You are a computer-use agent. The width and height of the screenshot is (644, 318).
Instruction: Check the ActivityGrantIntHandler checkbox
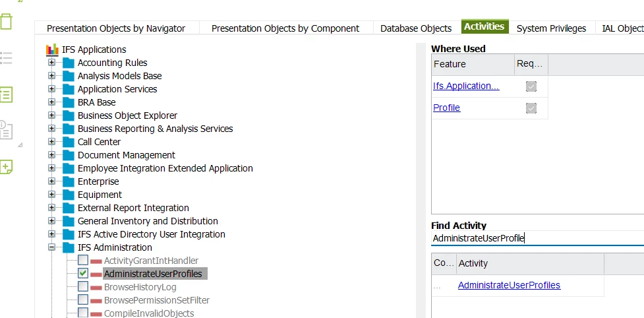pyautogui.click(x=83, y=260)
